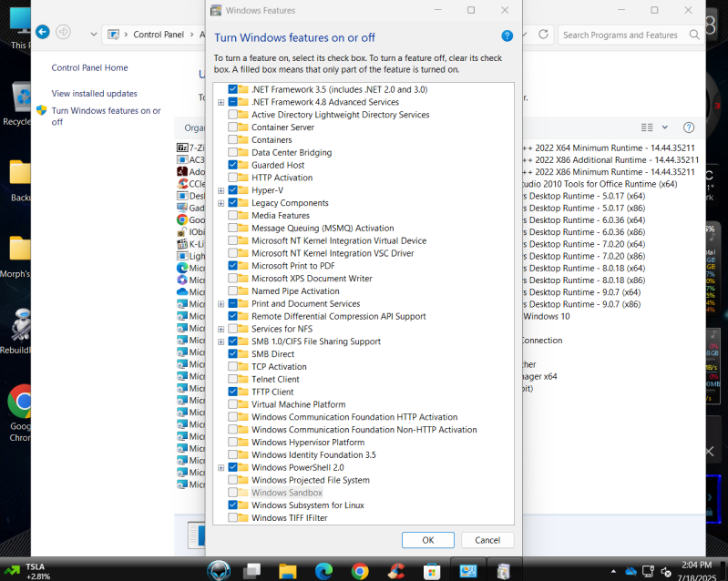Click the volume muted tray icon
The image size is (728, 581).
pyautogui.click(x=666, y=572)
